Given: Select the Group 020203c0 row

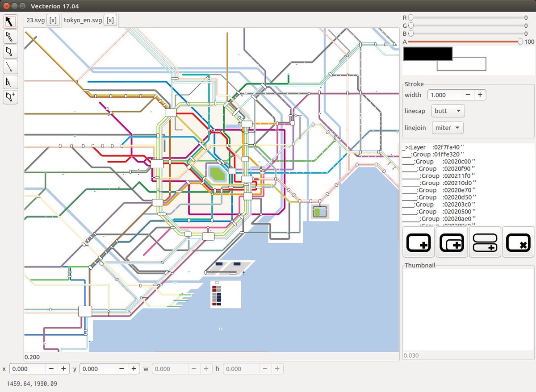Looking at the screenshot, I should click(468, 204).
